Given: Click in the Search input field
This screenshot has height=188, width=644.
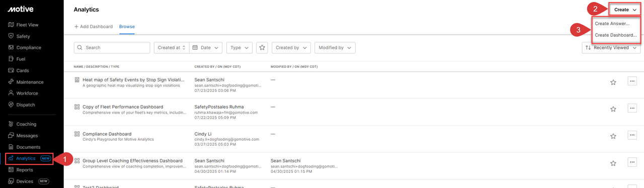Looking at the screenshot, I should coord(112,48).
